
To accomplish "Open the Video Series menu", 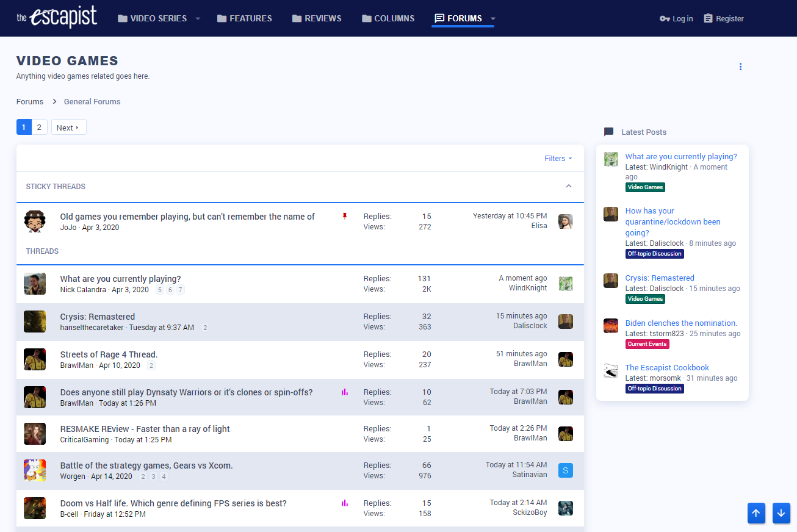I will (x=152, y=18).
